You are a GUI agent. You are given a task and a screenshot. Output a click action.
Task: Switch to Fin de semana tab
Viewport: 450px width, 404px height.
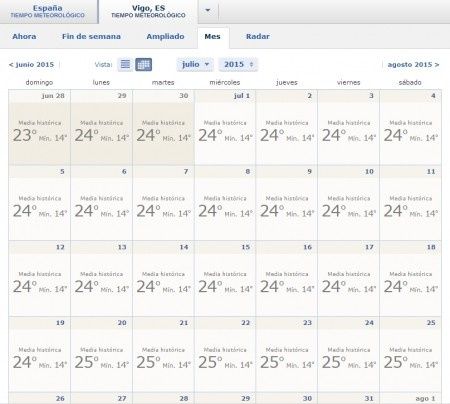(x=91, y=37)
